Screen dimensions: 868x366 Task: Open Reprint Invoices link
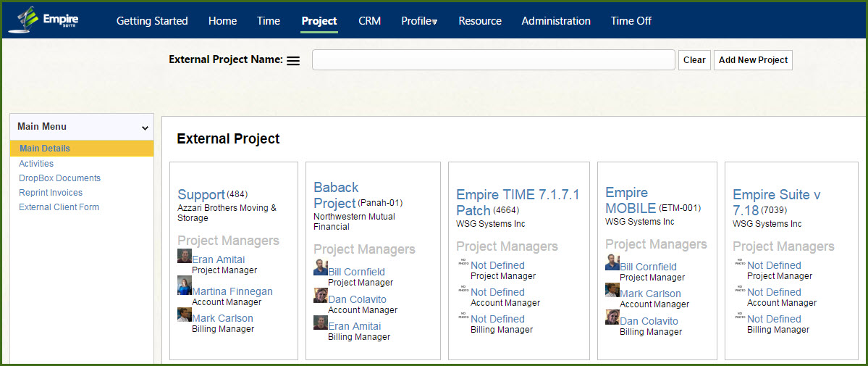pyautogui.click(x=51, y=193)
